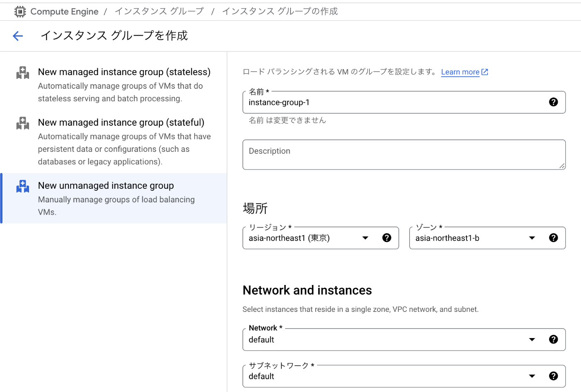Viewport: 581px width, 392px height.
Task: Open インスタンス グループ breadcrumb link
Action: point(159,11)
